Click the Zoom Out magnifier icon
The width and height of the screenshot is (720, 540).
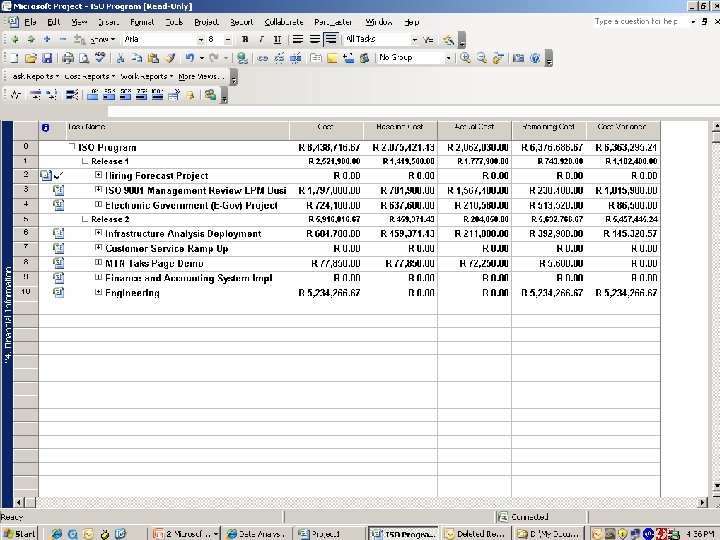pos(482,58)
